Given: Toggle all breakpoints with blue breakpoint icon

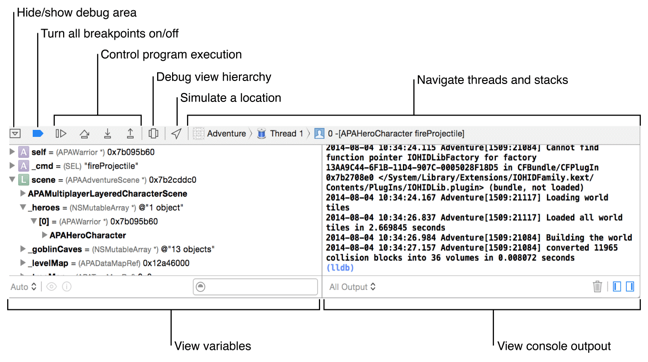Looking at the screenshot, I should tap(38, 133).
